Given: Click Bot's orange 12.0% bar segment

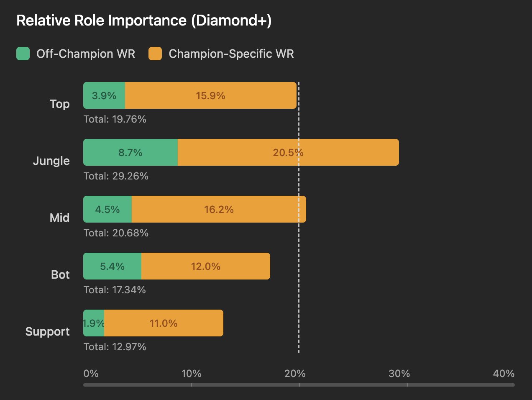Looking at the screenshot, I should (x=206, y=266).
